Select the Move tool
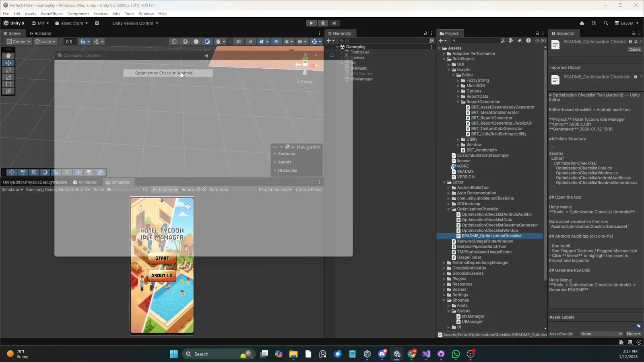The image size is (644, 362). (8, 63)
